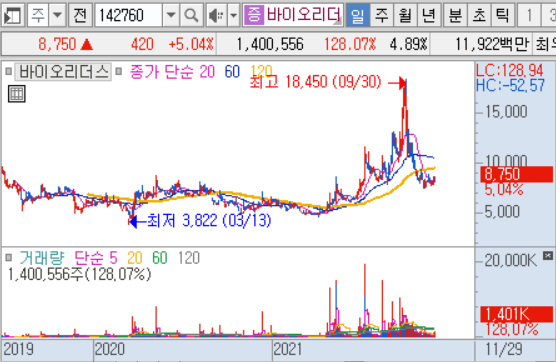556x362 pixels.
Task: Switch to the 년 yearly chart tab
Action: [429, 15]
